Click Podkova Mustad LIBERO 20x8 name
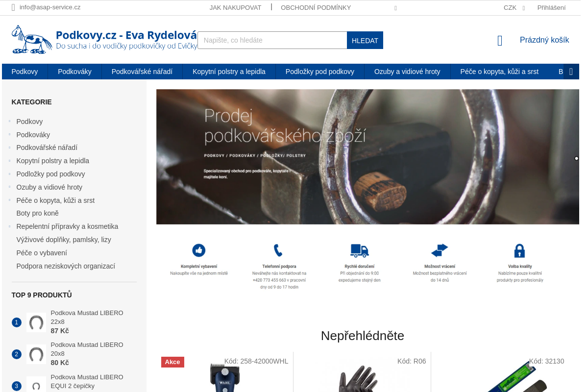 (x=87, y=349)
